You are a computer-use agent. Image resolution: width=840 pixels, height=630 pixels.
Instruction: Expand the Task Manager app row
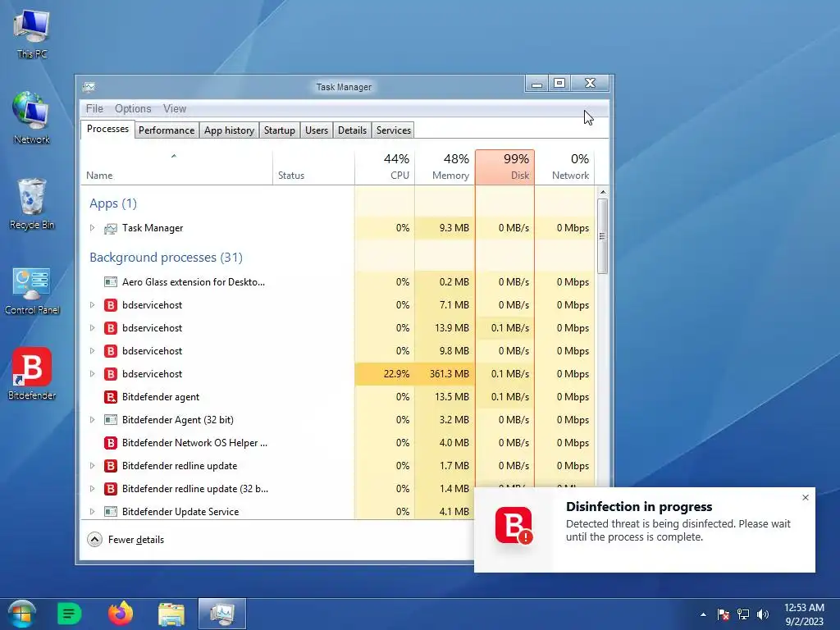pyautogui.click(x=92, y=228)
